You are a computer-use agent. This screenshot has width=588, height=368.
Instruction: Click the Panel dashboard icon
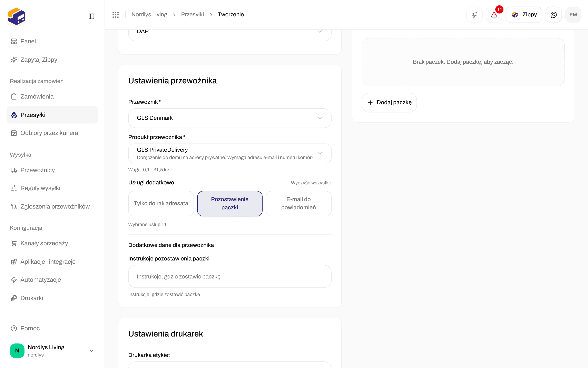pyautogui.click(x=14, y=41)
